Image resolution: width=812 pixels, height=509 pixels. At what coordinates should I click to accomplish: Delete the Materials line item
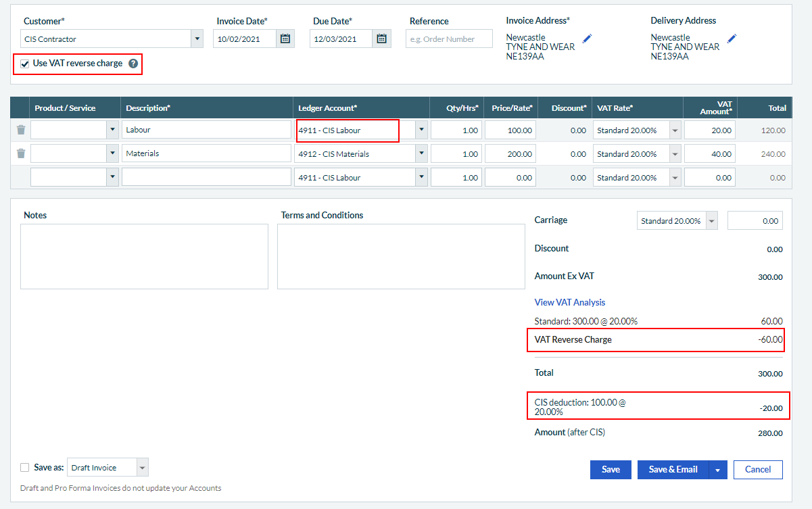click(x=21, y=153)
